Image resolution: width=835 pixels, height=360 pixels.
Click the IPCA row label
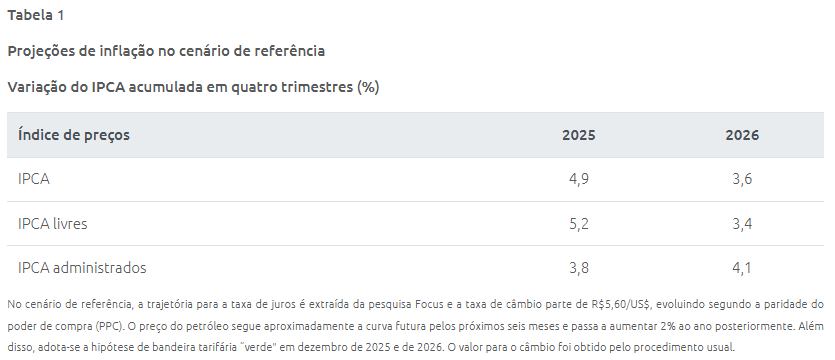coord(34,179)
